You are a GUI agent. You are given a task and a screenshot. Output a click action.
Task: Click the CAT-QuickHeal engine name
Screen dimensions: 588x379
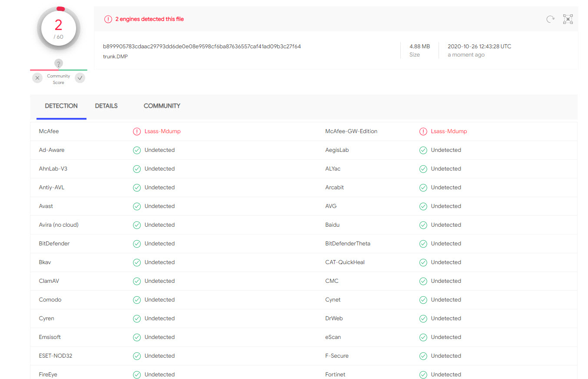(x=345, y=262)
